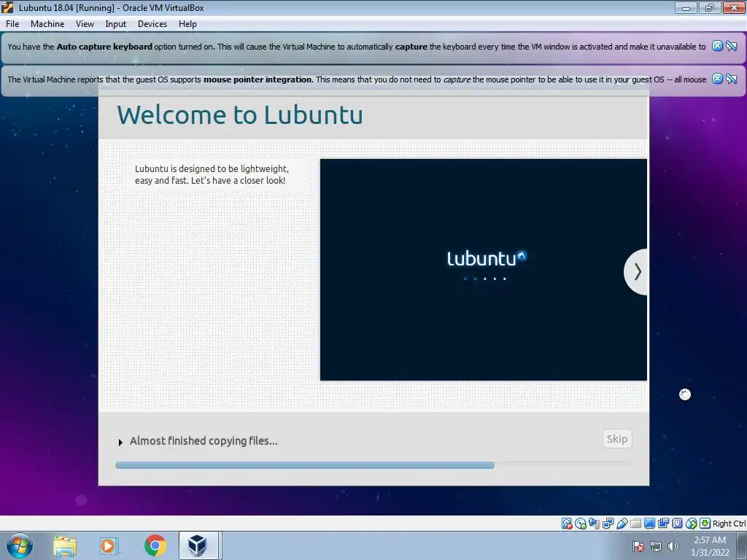The image size is (747, 560).
Task: Click the optical drive status icon
Action: [x=580, y=524]
